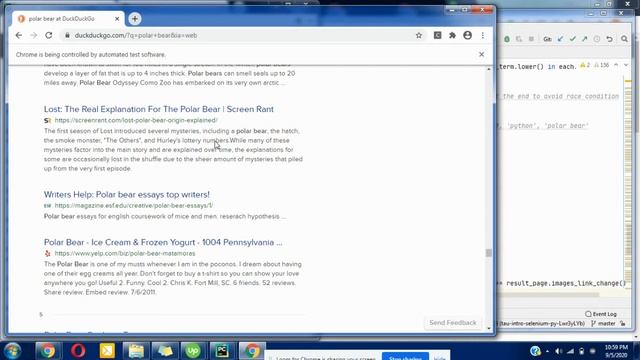Click the Stop sharing button
This screenshot has width=640, height=360.
pyautogui.click(x=405, y=357)
